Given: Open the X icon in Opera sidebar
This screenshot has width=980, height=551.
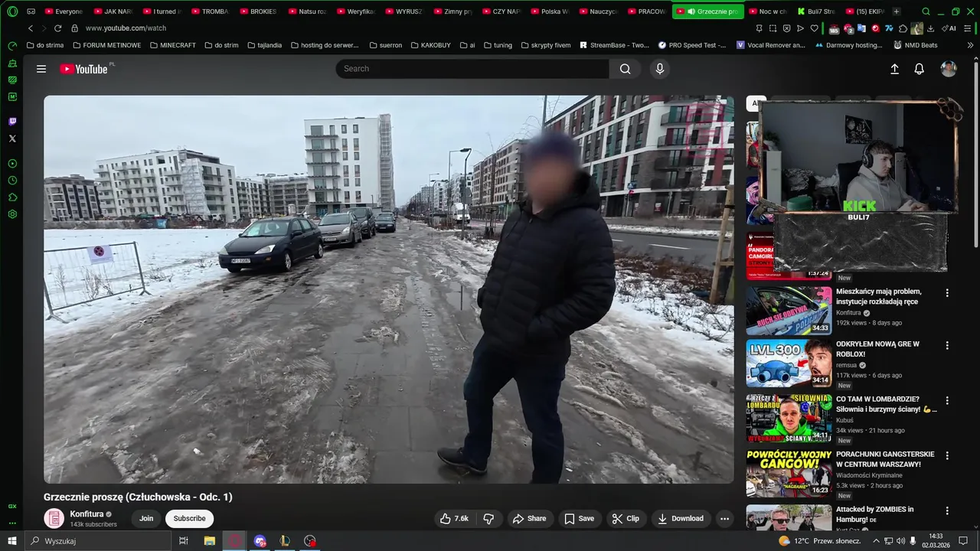Looking at the screenshot, I should (x=12, y=139).
